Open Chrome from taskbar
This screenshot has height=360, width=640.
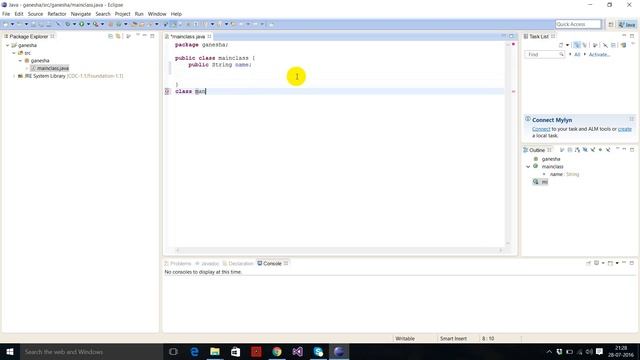click(277, 351)
